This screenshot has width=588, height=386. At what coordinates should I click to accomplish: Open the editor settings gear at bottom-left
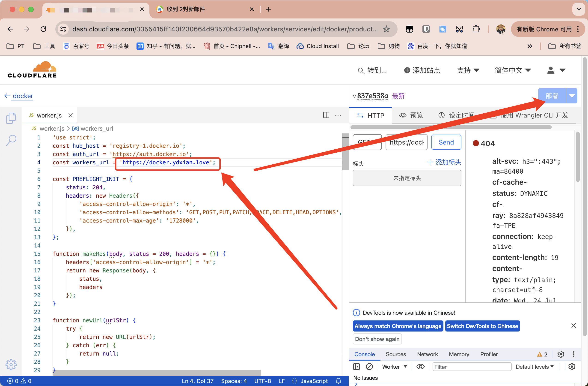pyautogui.click(x=11, y=365)
